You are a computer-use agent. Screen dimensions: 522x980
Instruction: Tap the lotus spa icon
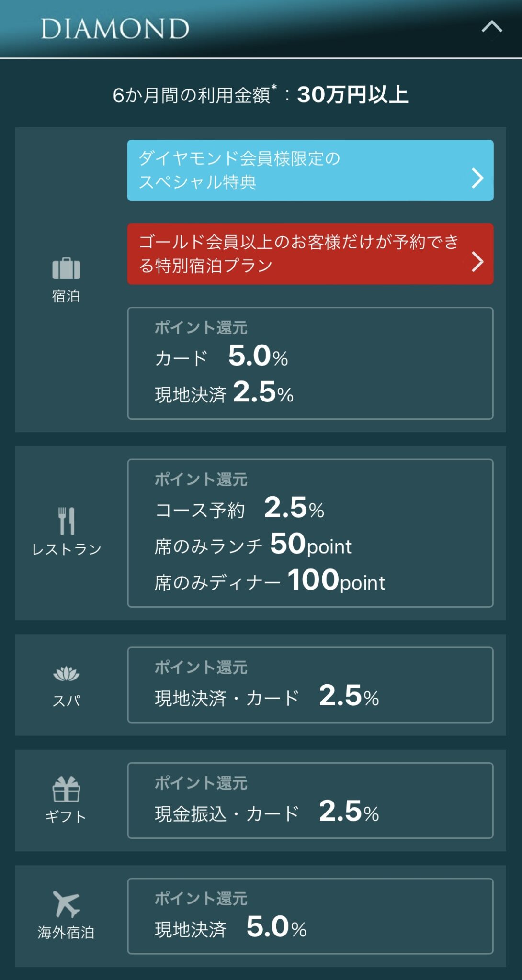pyautogui.click(x=66, y=674)
